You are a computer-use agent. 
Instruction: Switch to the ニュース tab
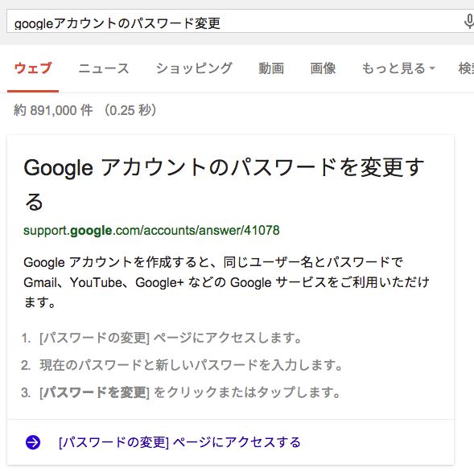tap(104, 68)
